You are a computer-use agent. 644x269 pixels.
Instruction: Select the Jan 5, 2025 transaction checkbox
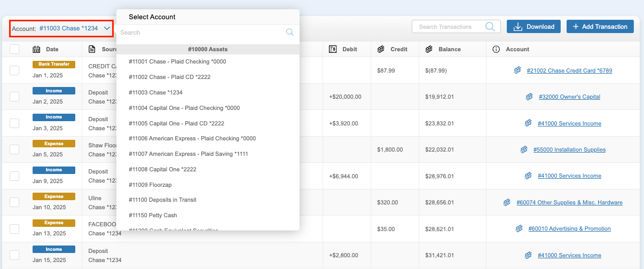pyautogui.click(x=14, y=149)
